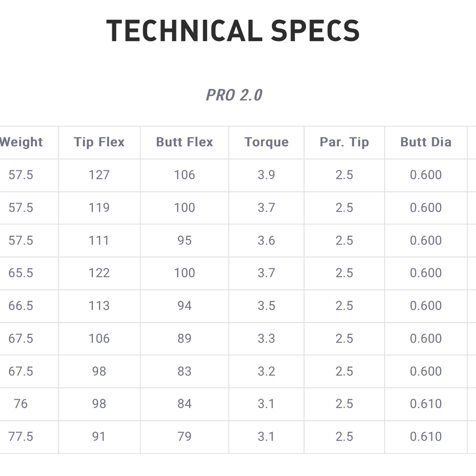This screenshot has height=476, width=476.
Task: Select the Torque cell showing 3.2
Action: point(267,372)
